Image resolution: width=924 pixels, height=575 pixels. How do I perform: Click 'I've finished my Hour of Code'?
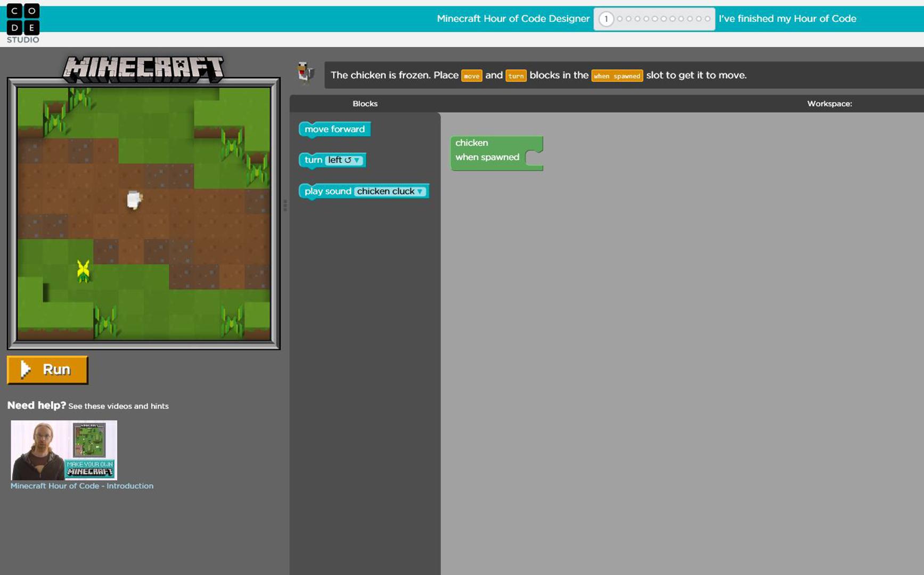tap(787, 19)
